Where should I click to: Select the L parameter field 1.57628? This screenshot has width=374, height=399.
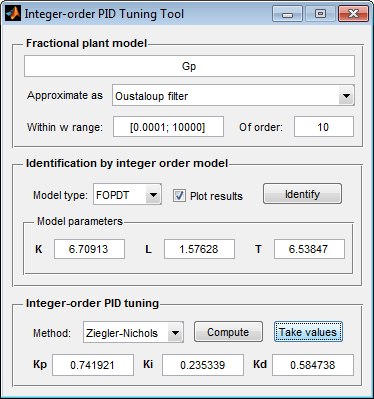pyautogui.click(x=199, y=249)
